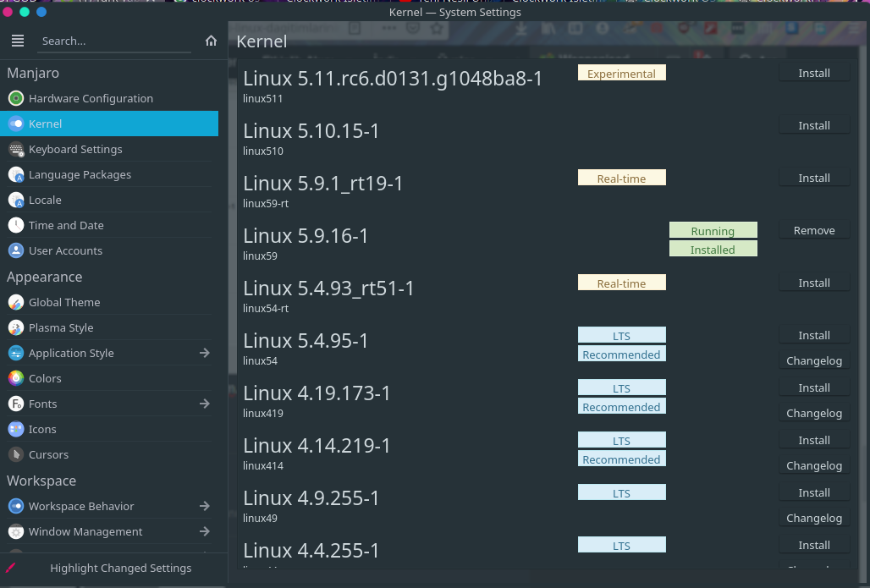
Task: Install the Linux 4.14.219-1 kernel
Action: coord(814,441)
